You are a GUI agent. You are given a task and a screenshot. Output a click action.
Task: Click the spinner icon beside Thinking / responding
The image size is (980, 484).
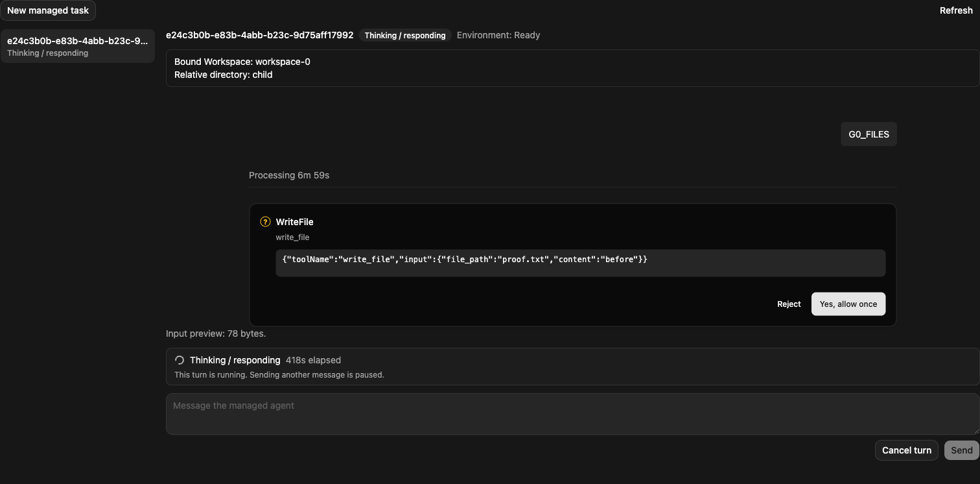pyautogui.click(x=180, y=360)
